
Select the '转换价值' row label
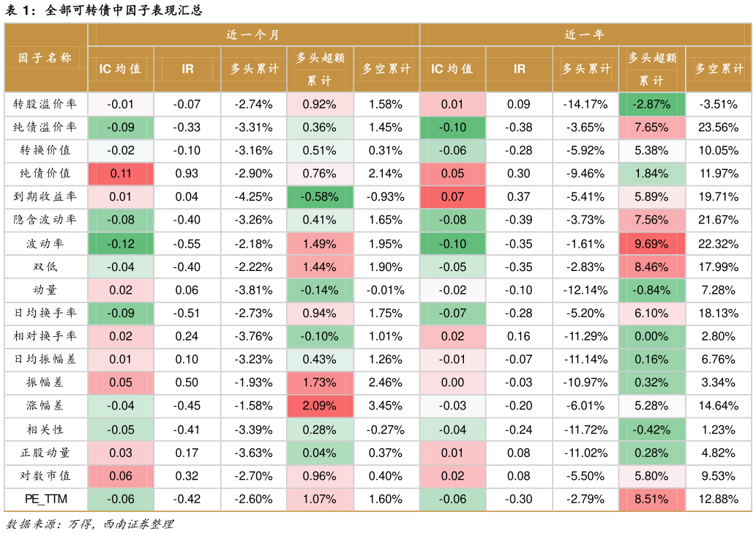click(45, 150)
